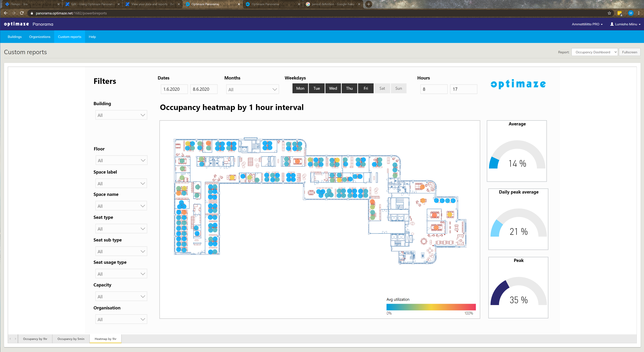Toggle the Sat weekday filter

(x=382, y=88)
